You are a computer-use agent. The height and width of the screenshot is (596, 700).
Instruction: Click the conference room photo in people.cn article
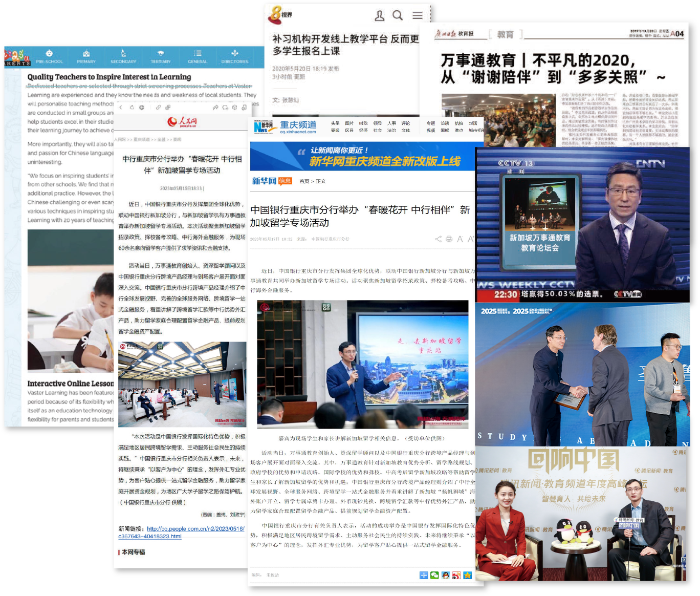tap(182, 384)
